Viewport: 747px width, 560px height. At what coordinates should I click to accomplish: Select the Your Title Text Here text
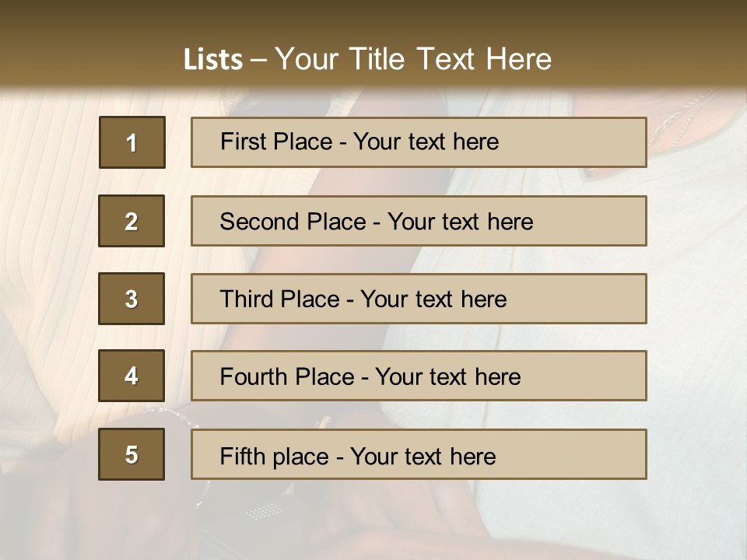tap(413, 59)
